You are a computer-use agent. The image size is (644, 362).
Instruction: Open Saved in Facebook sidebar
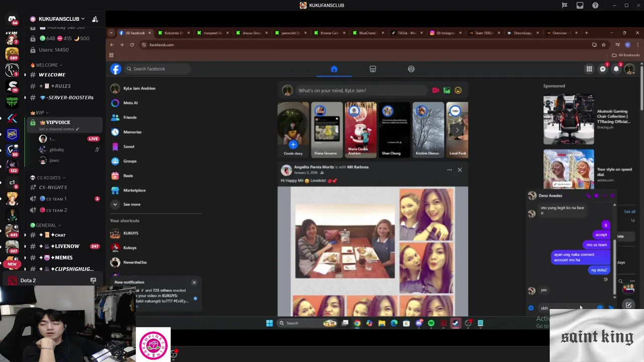[x=129, y=146]
